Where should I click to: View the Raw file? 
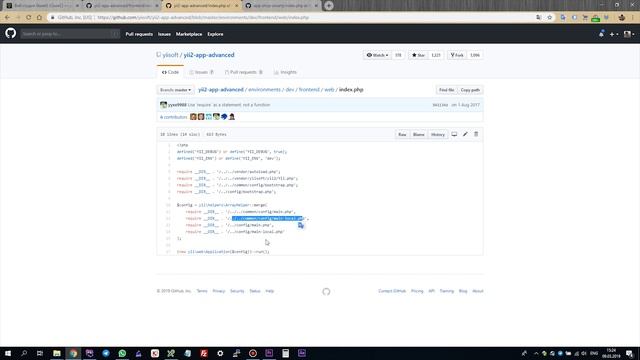(402, 135)
